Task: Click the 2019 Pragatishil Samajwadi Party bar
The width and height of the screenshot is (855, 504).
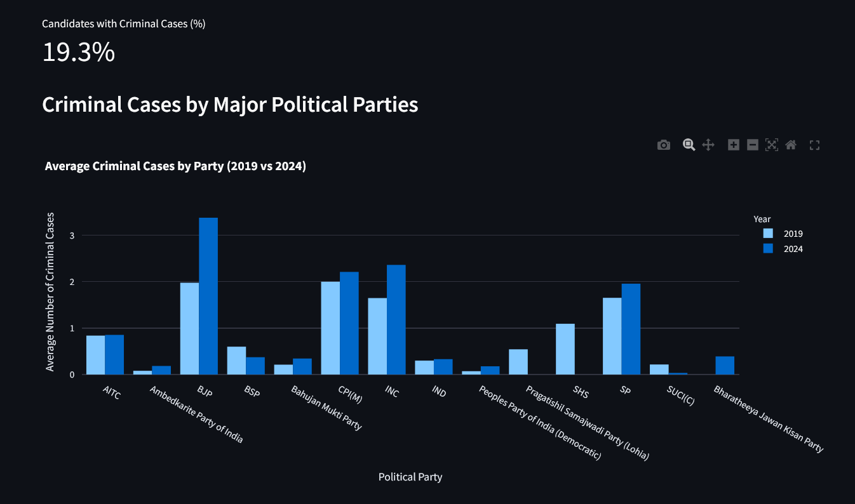Action: [x=518, y=362]
